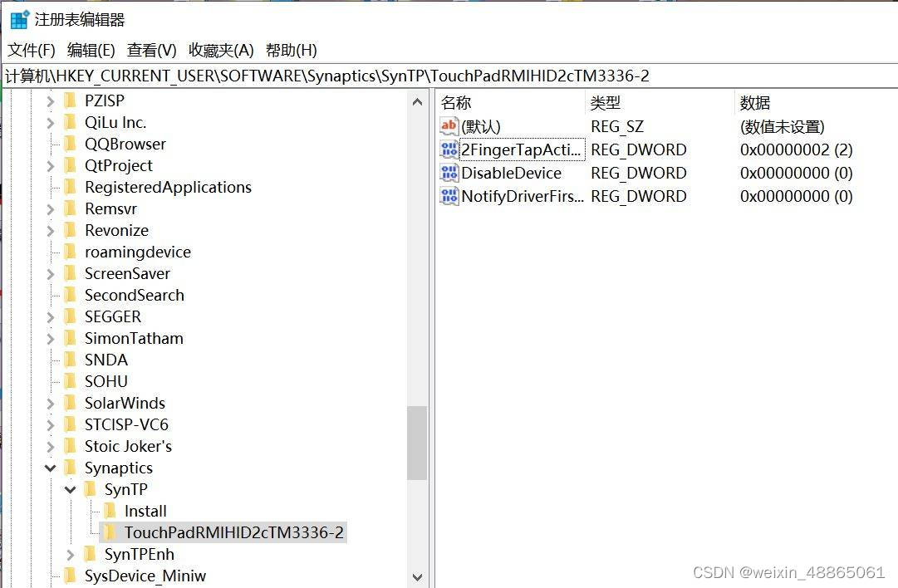Click the NotifyDriverFirs... DWORD icon
The width and height of the screenshot is (898, 588).
[449, 196]
